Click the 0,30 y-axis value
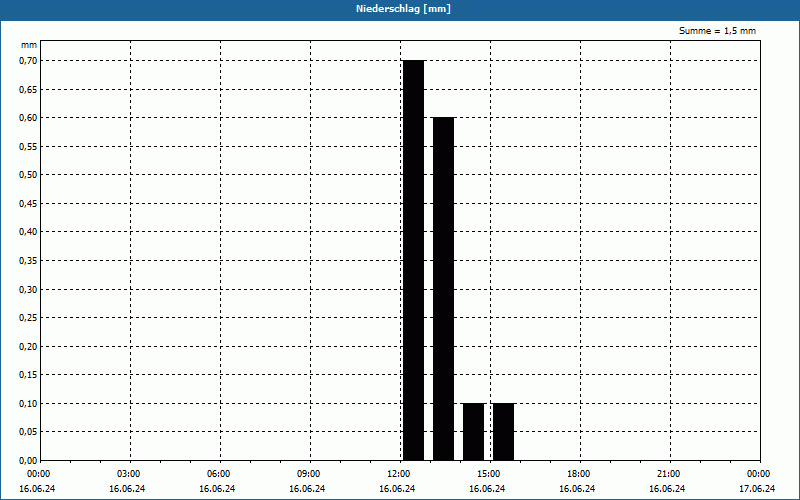The height and width of the screenshot is (500, 800). pyautogui.click(x=28, y=289)
